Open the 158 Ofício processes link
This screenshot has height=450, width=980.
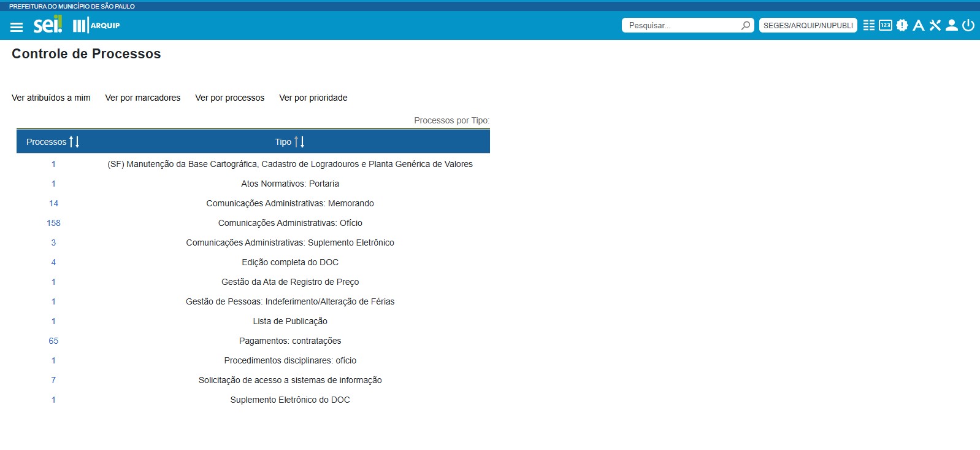tap(53, 223)
